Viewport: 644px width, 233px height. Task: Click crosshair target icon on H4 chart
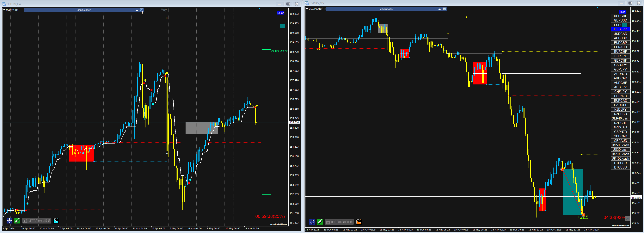tap(9, 220)
